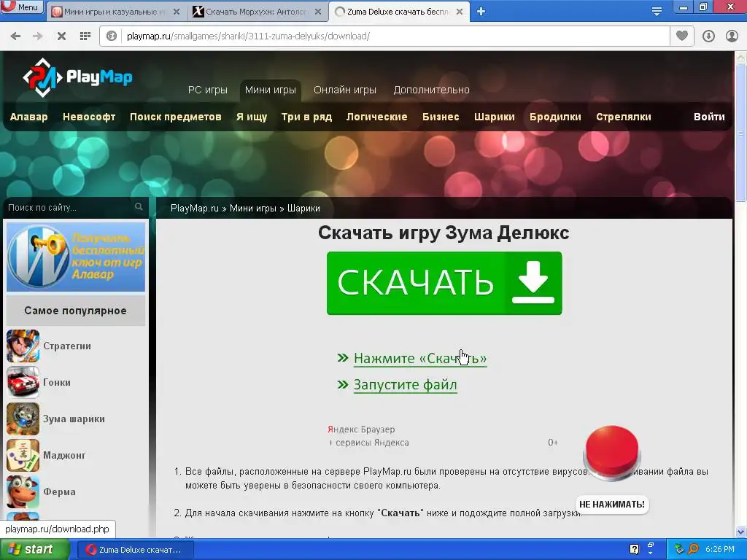
Task: Click the PlayMap.ru breadcrumb
Action: [194, 208]
